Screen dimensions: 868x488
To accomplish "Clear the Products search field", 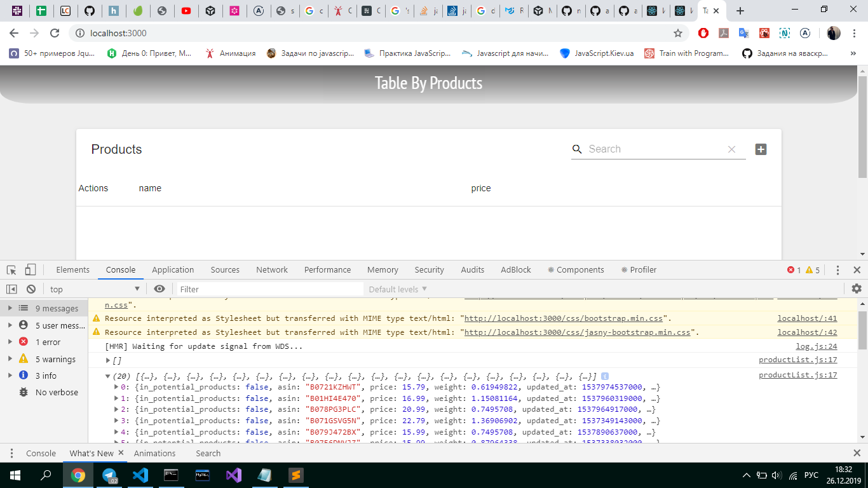I will 731,149.
